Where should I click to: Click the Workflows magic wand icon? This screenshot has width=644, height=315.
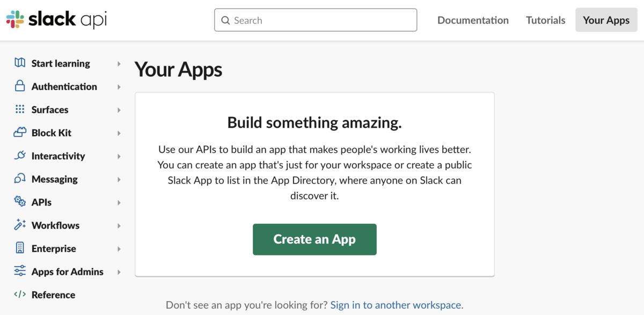coord(20,224)
